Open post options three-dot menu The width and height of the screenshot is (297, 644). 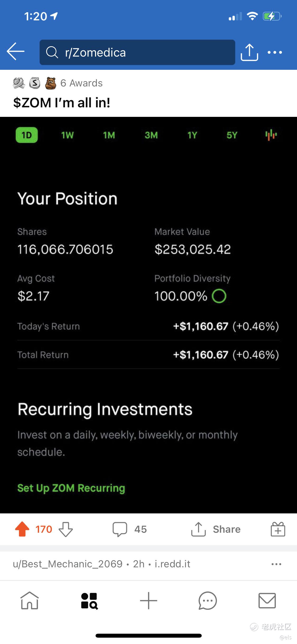(x=276, y=564)
